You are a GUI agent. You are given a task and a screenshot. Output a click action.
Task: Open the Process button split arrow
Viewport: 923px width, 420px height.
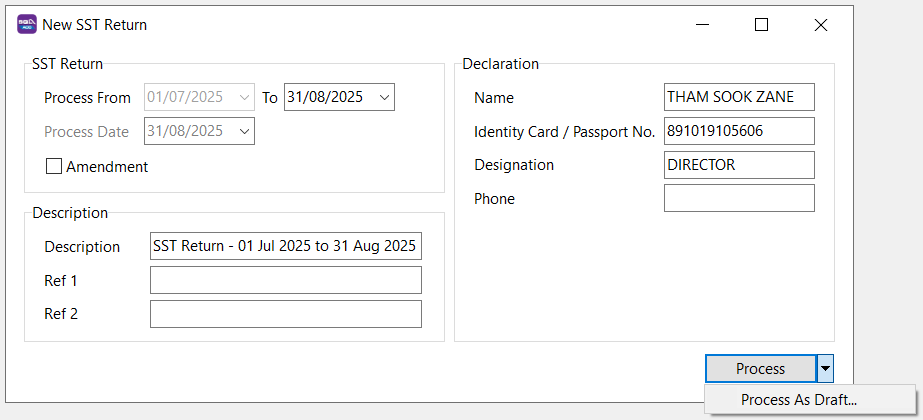click(x=825, y=369)
